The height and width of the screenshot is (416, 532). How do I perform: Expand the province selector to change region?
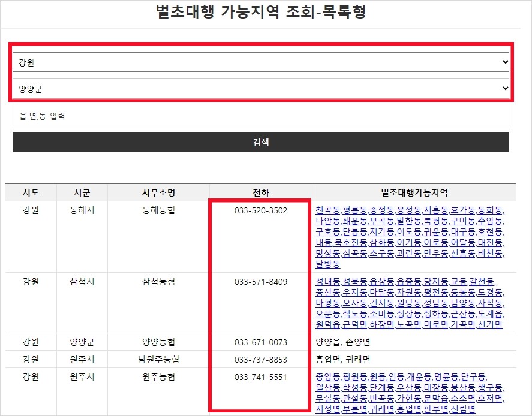264,61
